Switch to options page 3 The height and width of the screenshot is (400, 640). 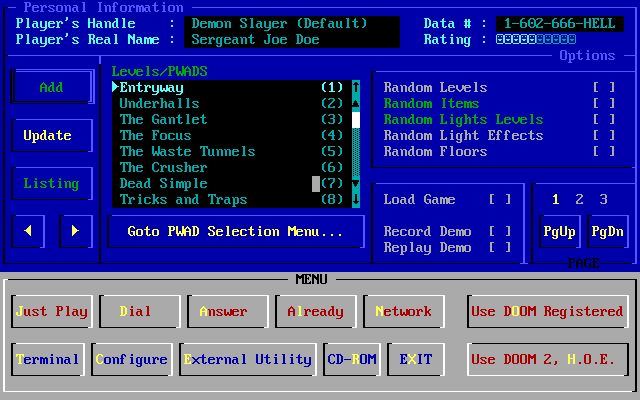[x=603, y=199]
